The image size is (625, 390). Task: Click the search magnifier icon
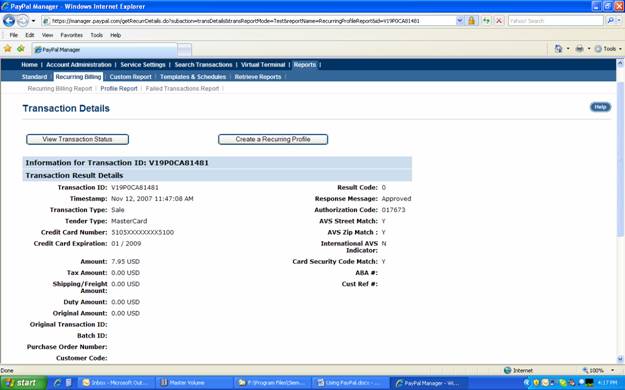(x=610, y=20)
